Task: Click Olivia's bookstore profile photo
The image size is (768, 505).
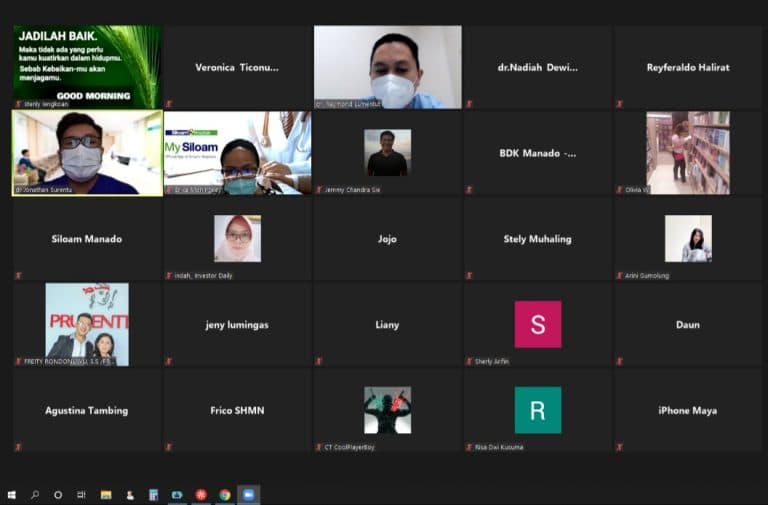Action: click(x=688, y=153)
